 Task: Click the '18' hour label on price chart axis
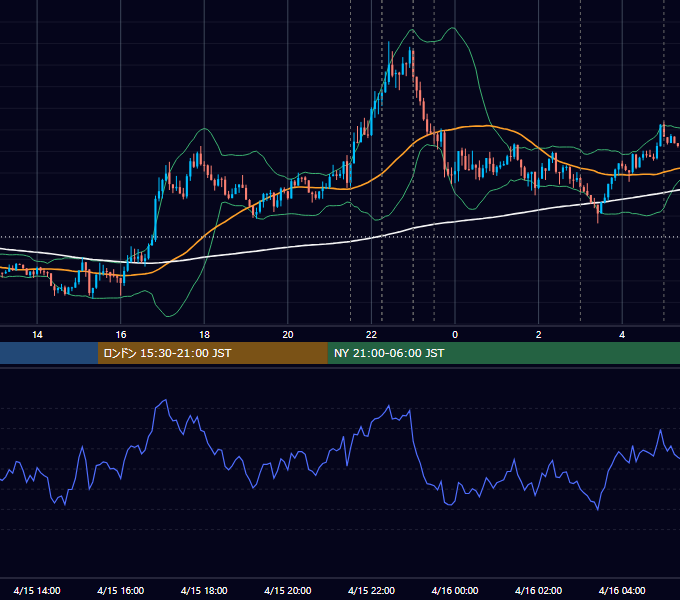click(x=204, y=335)
